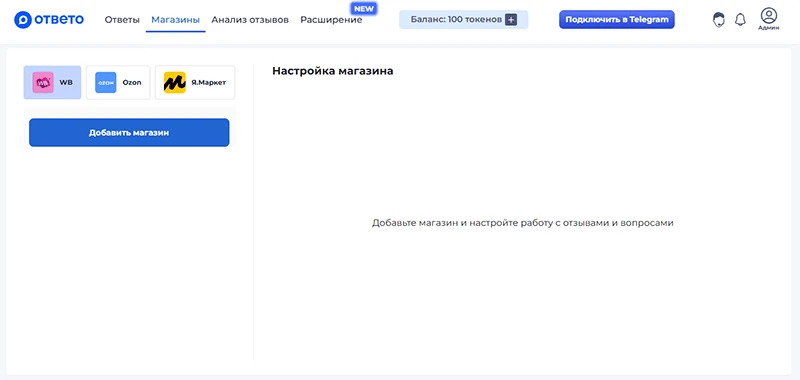Click the Wildberries logo icon
Viewport: 800px width, 380px height.
tap(43, 82)
